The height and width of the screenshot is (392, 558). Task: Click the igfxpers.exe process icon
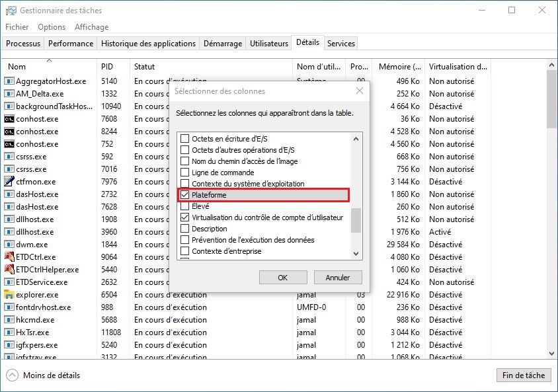[8, 345]
